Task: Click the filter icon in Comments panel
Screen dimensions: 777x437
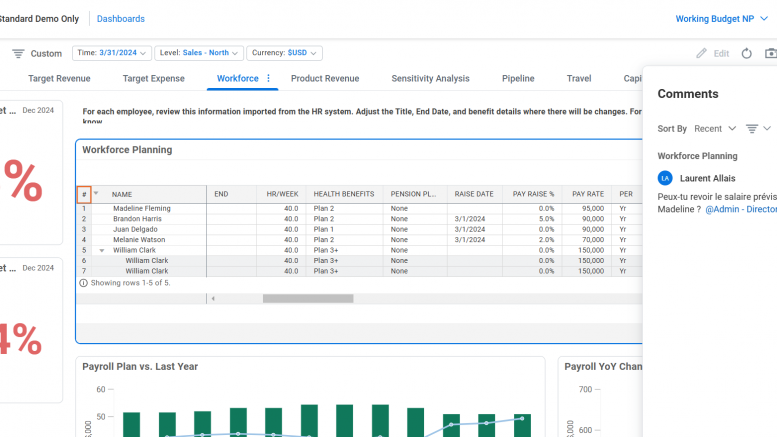Action: coord(752,129)
